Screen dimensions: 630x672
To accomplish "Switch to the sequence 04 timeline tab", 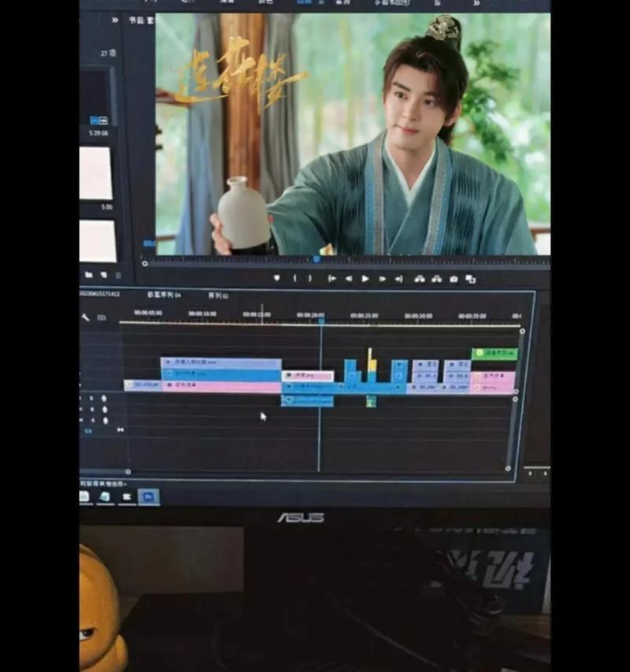I will [164, 295].
